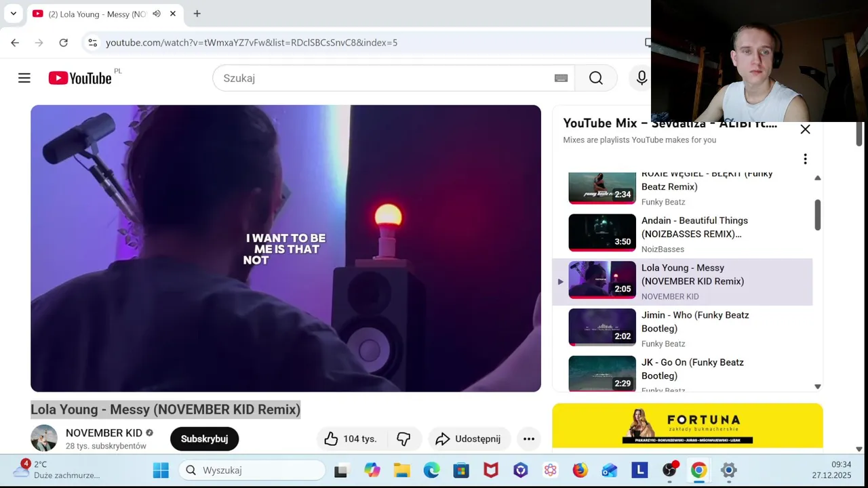Image resolution: width=868 pixels, height=488 pixels.
Task: Click the search magnifier button
Action: pyautogui.click(x=595, y=78)
